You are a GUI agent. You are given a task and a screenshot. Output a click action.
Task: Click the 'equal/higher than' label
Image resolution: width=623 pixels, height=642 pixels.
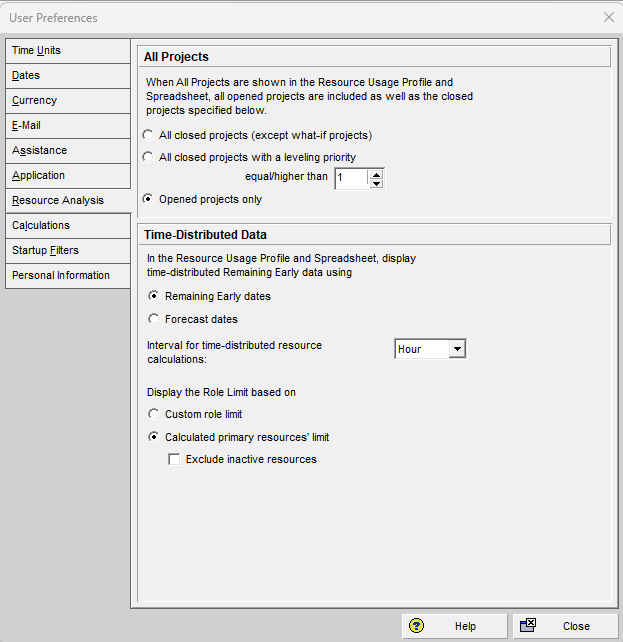click(286, 176)
